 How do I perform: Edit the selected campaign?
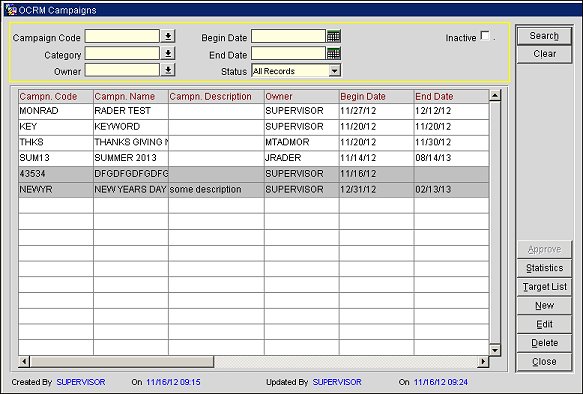544,324
